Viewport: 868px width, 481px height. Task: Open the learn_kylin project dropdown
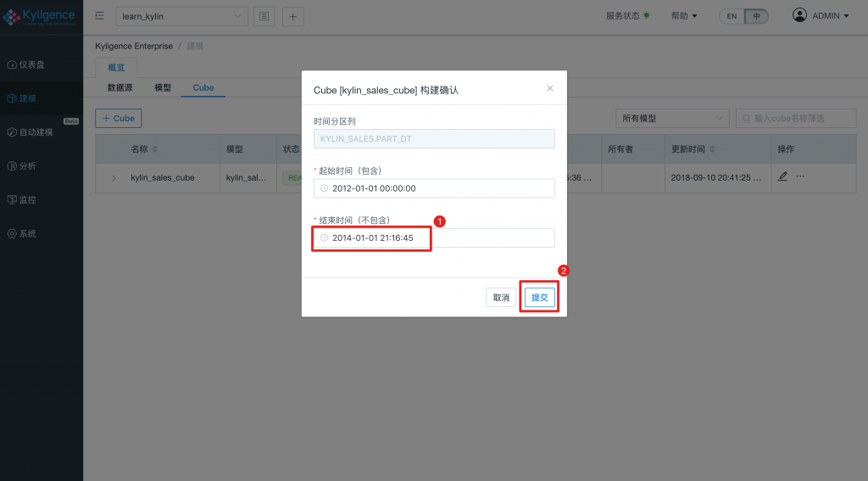(x=181, y=17)
